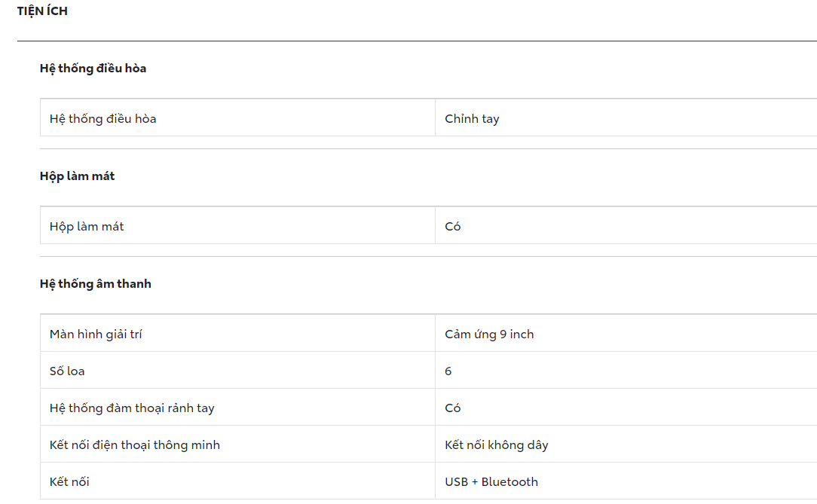The image size is (817, 504).
Task: Click the Kết nối không dây value
Action: (x=496, y=445)
